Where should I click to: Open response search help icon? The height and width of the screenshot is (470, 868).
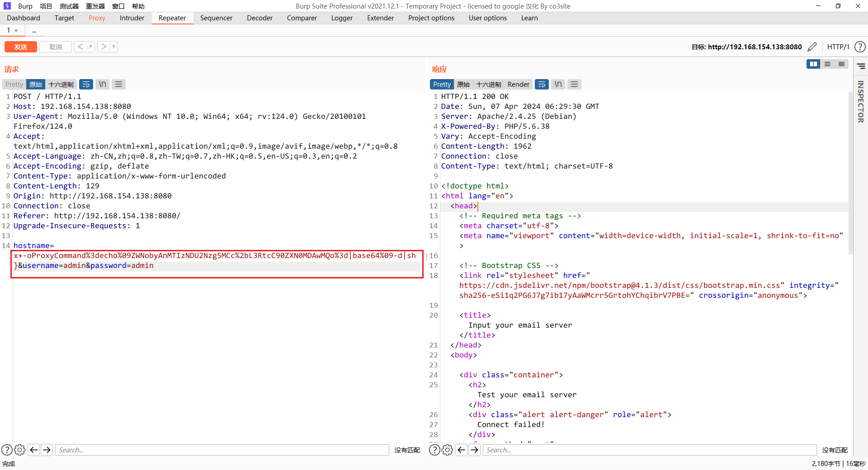coord(434,450)
